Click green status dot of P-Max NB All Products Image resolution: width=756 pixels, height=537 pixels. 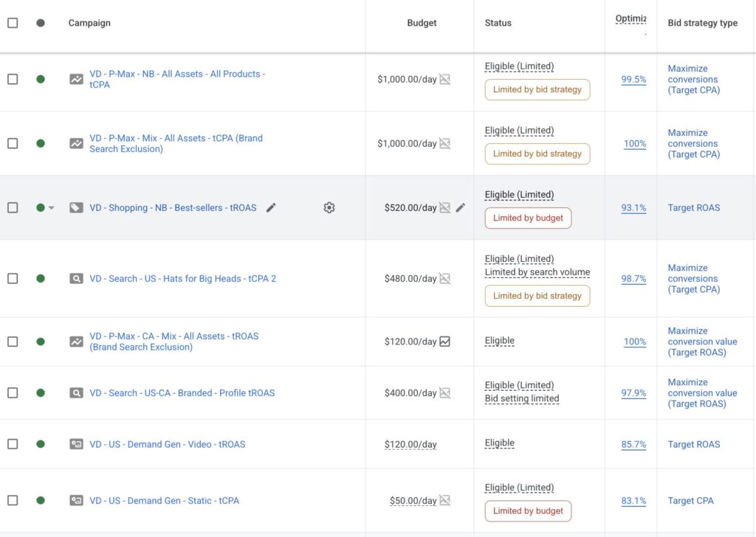(x=41, y=79)
